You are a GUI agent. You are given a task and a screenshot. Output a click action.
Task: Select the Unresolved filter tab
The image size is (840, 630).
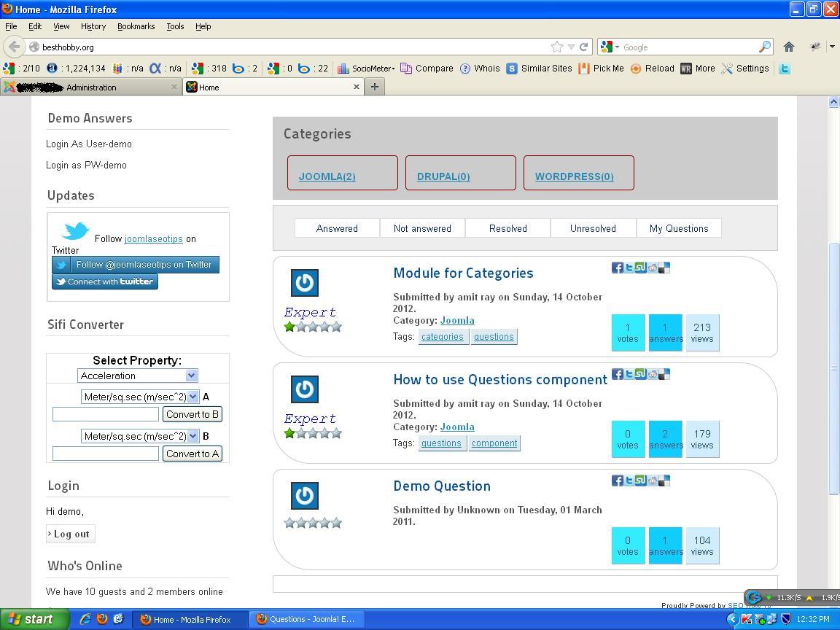tap(593, 228)
